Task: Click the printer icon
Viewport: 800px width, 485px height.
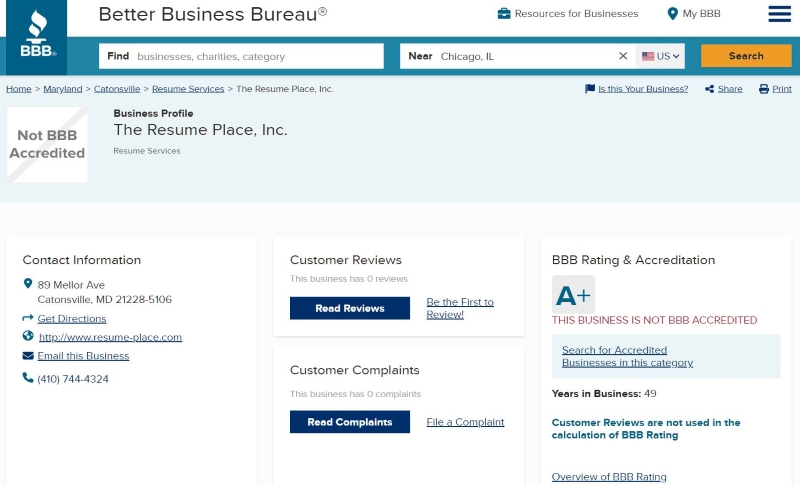Action: pyautogui.click(x=764, y=89)
